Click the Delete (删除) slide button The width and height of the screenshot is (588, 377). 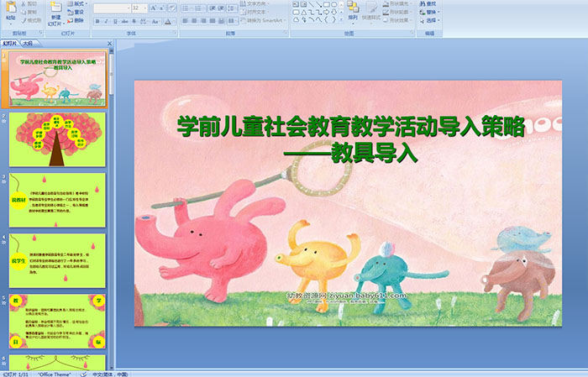pyautogui.click(x=76, y=20)
